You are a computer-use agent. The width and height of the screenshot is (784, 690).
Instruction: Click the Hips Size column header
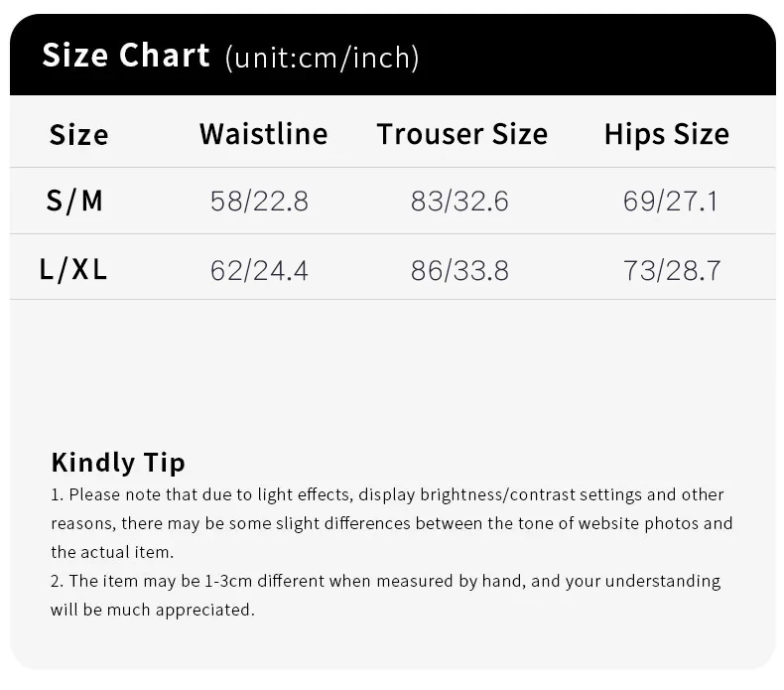pos(666,134)
